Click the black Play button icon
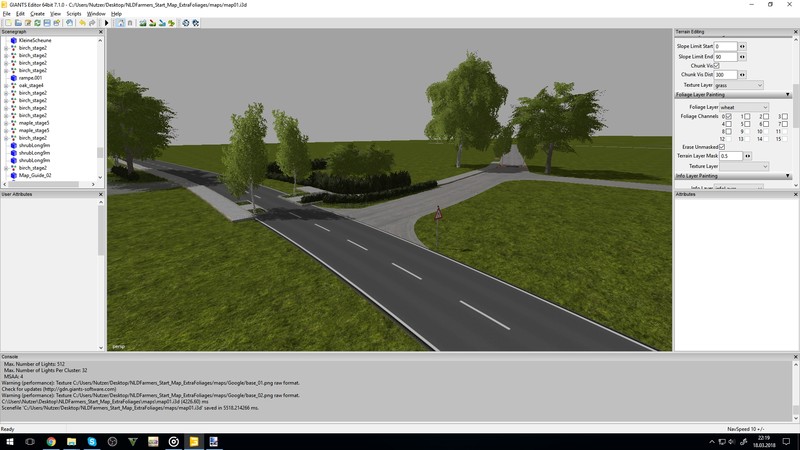Viewport: 800px width, 450px height. tap(107, 23)
